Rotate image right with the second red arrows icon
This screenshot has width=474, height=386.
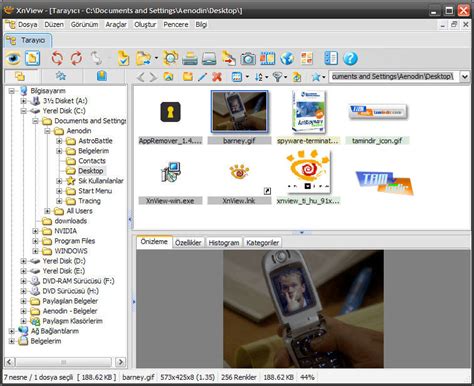pyautogui.click(x=76, y=58)
